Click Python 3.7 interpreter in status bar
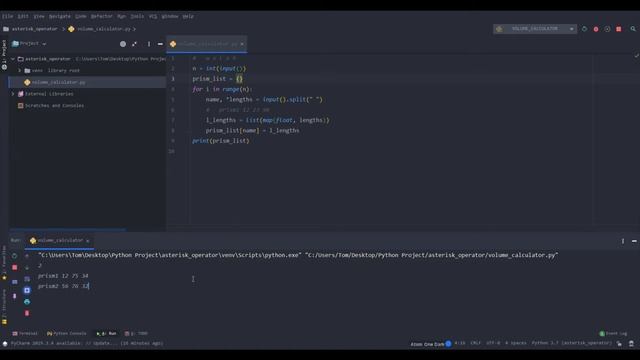640x360 pixels. pyautogui.click(x=571, y=343)
